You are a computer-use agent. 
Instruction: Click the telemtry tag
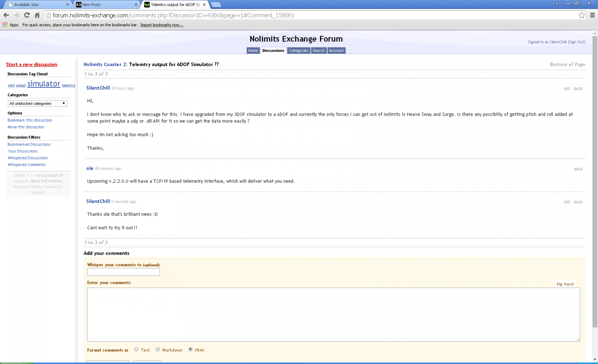(69, 85)
